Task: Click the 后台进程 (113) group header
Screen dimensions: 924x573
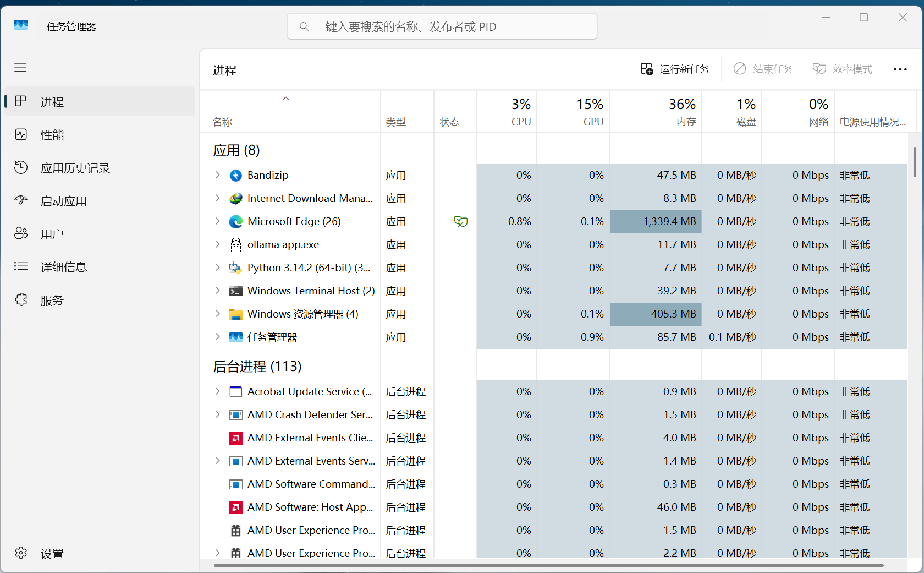Action: tap(257, 366)
